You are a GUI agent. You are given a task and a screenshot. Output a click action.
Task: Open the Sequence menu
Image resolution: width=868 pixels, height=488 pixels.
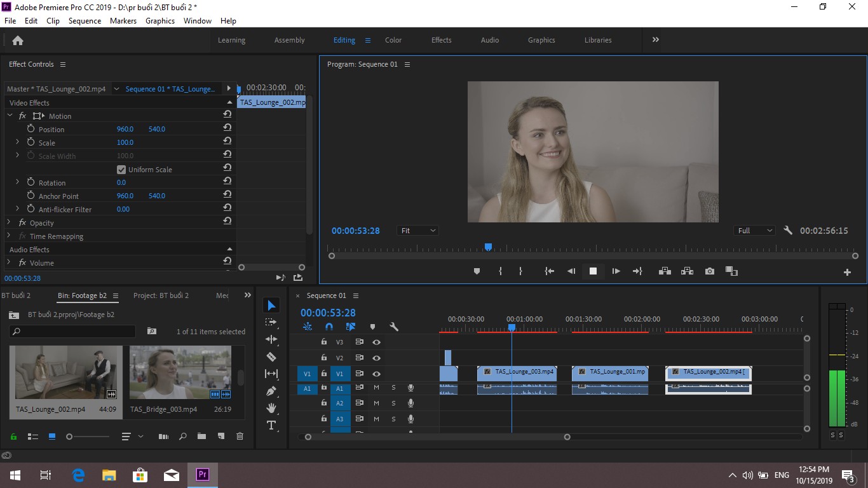pyautogui.click(x=85, y=21)
